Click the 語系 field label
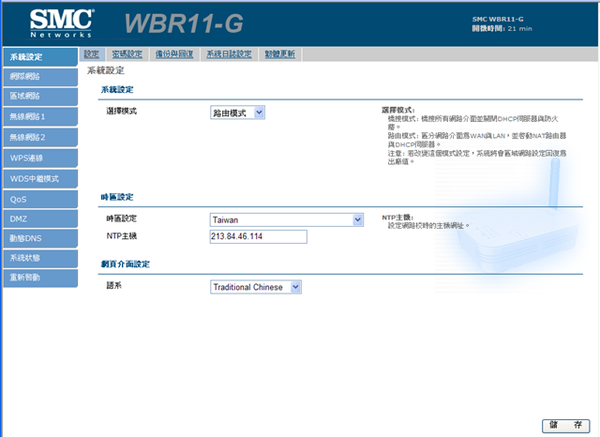Screen dimensions: 600x437 tap(114, 285)
